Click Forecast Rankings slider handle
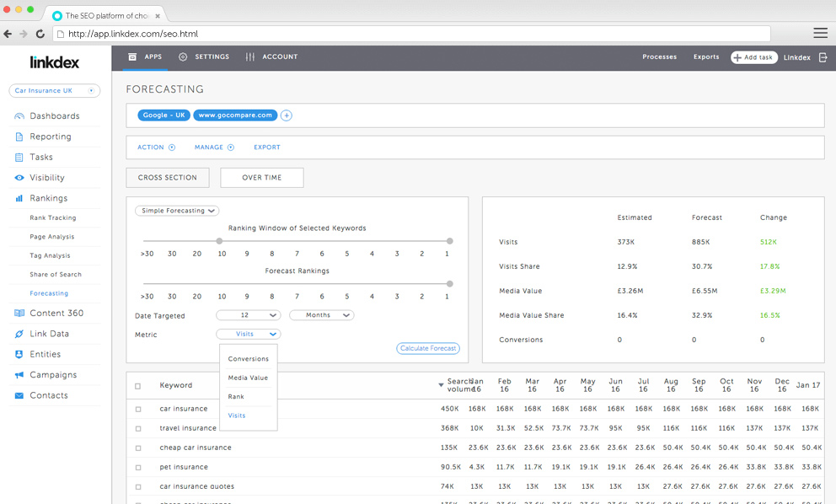Viewport: 836px width, 504px height. coord(449,284)
